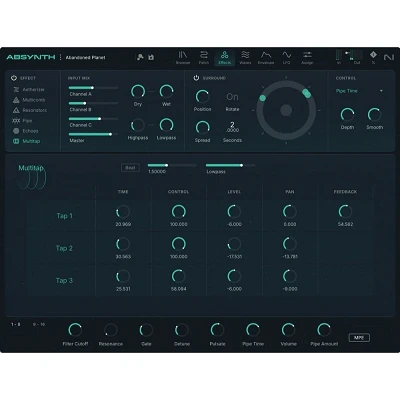Click the Absynth logo
400x400 pixels.
point(31,57)
